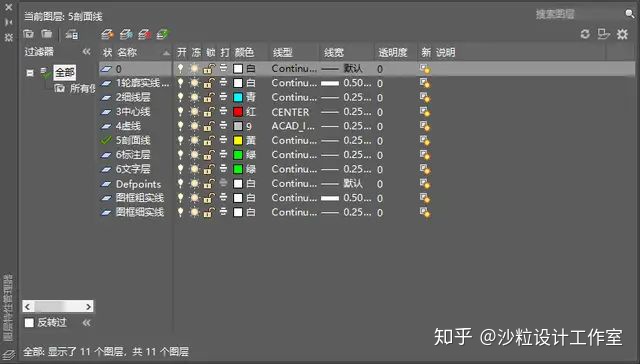This screenshot has width=640, height=364.
Task: Collapse filter pane with top double chevron
Action: (86, 52)
